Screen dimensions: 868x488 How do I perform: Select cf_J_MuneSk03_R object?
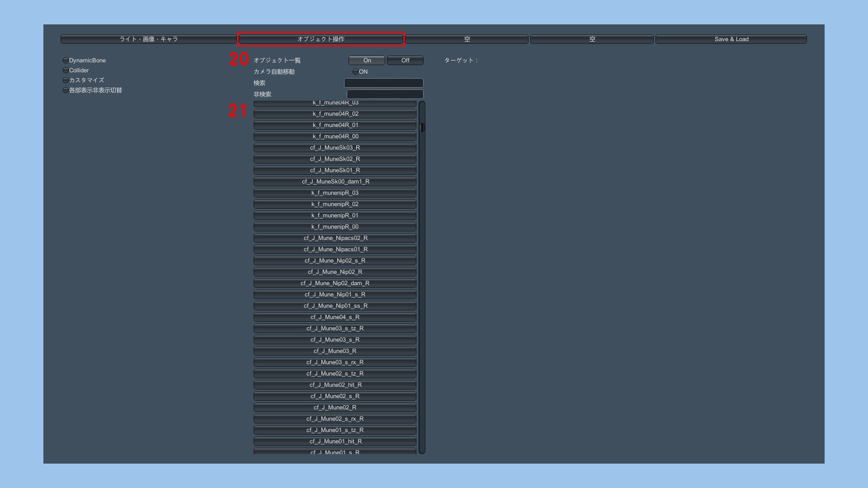point(335,148)
